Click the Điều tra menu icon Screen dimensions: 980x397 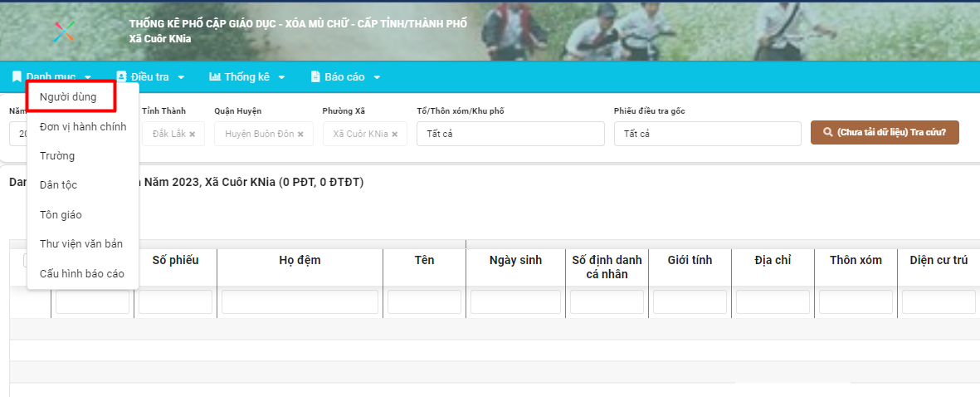(x=122, y=77)
